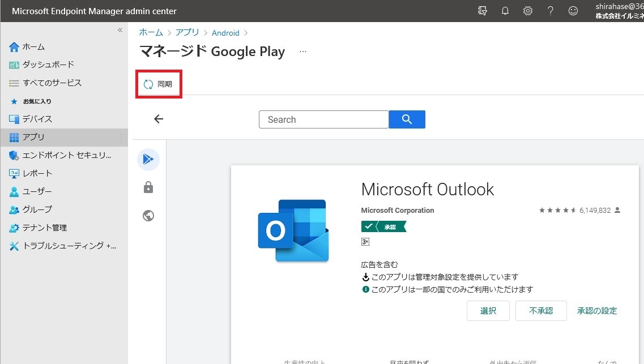This screenshot has width=644, height=364.
Task: Click the 広告を含む text
Action: click(379, 265)
